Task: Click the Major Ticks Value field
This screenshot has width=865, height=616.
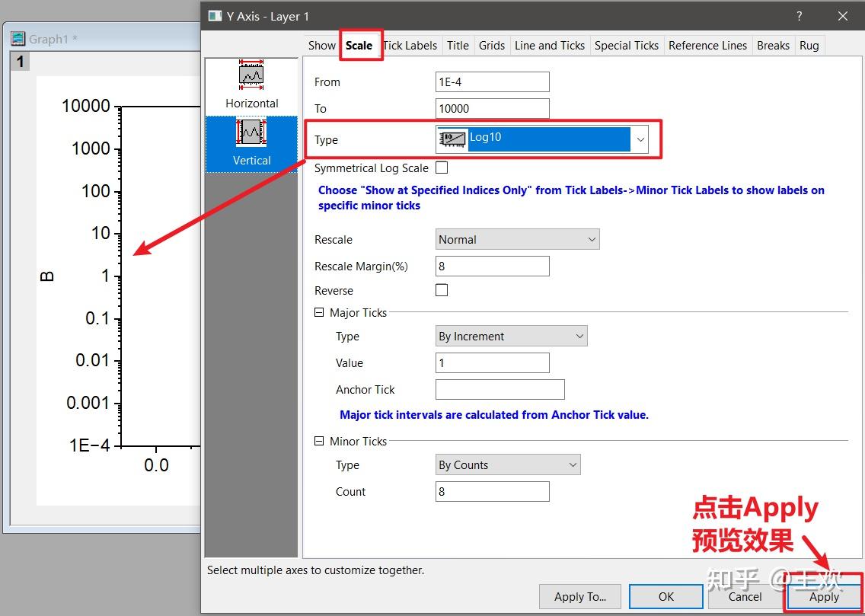Action: coord(493,362)
